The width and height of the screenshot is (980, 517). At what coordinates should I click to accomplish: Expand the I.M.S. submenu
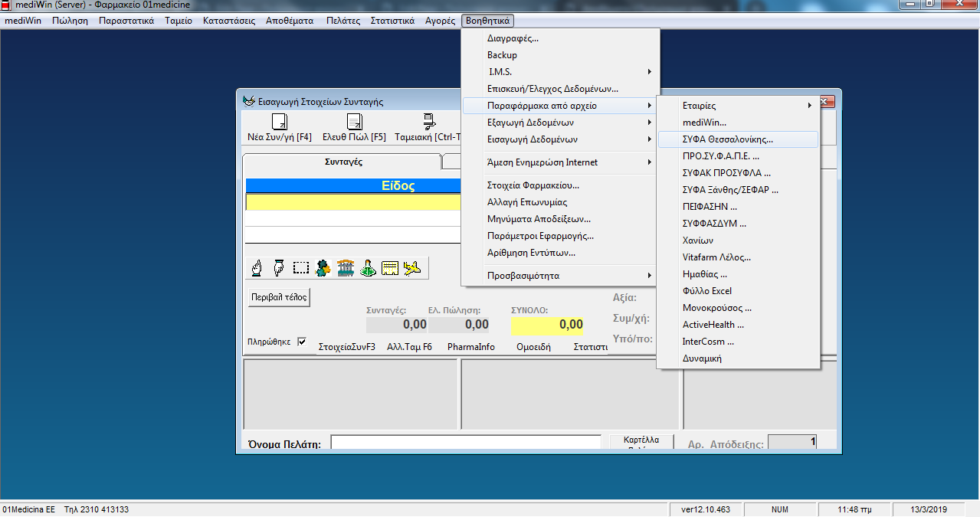(561, 72)
